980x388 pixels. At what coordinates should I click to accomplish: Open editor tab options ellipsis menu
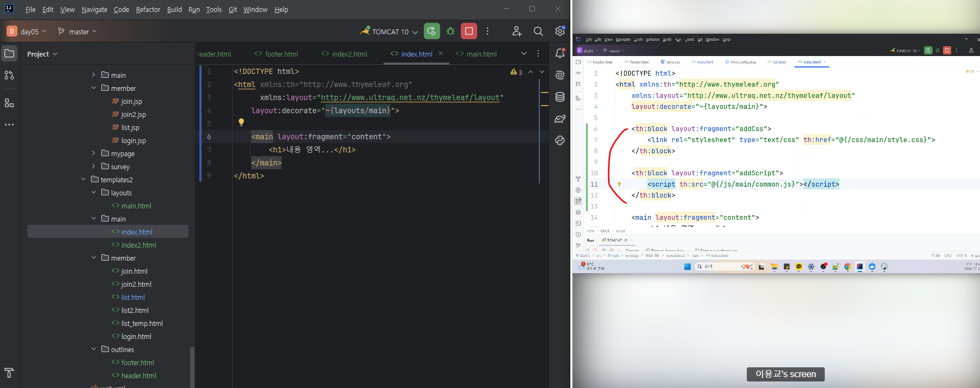pyautogui.click(x=538, y=53)
